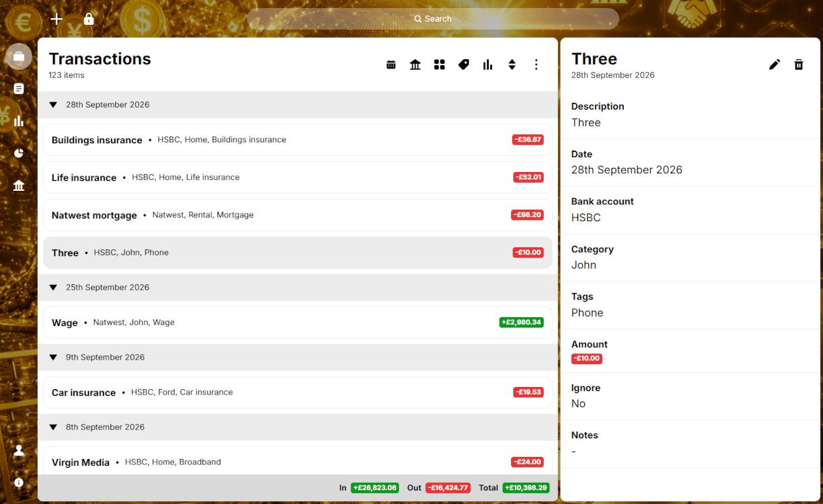Select the Wage transaction
The height and width of the screenshot is (504, 823).
pos(298,323)
